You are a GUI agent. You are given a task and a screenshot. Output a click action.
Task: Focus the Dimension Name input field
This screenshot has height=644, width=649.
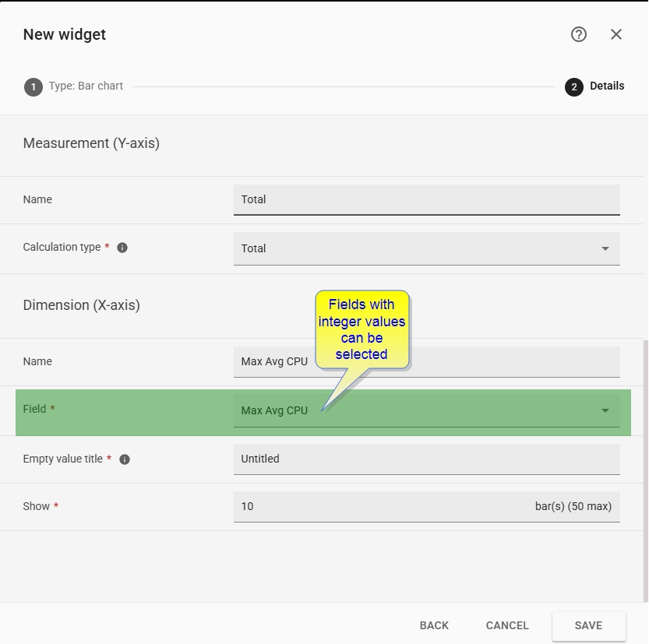(427, 362)
